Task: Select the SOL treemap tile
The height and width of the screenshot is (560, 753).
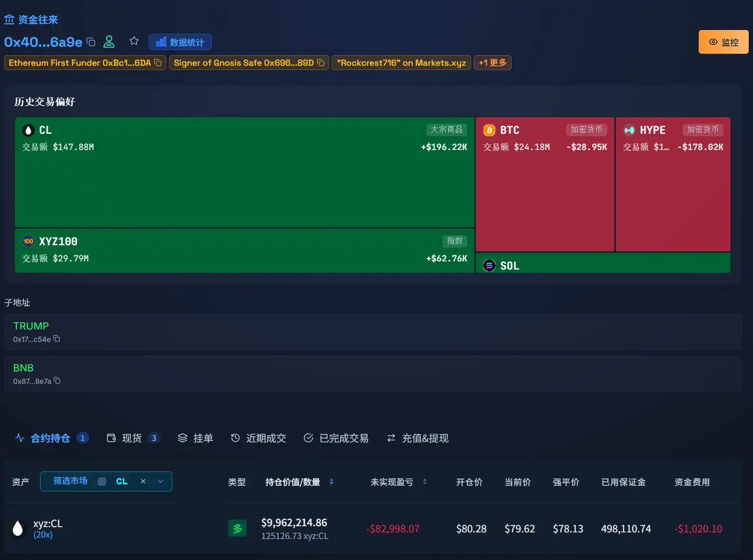Action: (603, 263)
